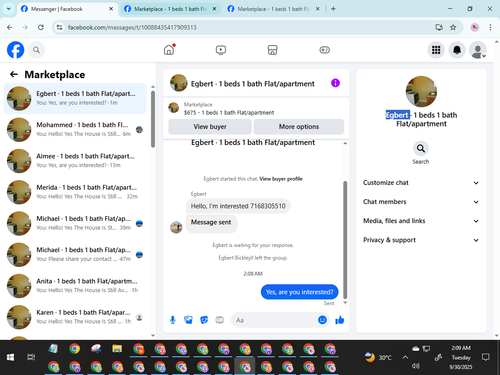
Task: Open File Explorer from the taskbar
Action: [x=117, y=349]
